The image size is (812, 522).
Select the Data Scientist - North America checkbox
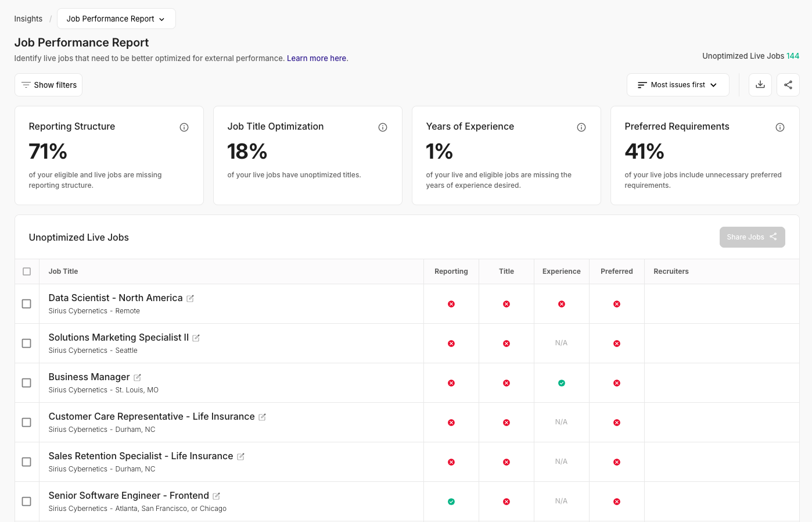27,304
